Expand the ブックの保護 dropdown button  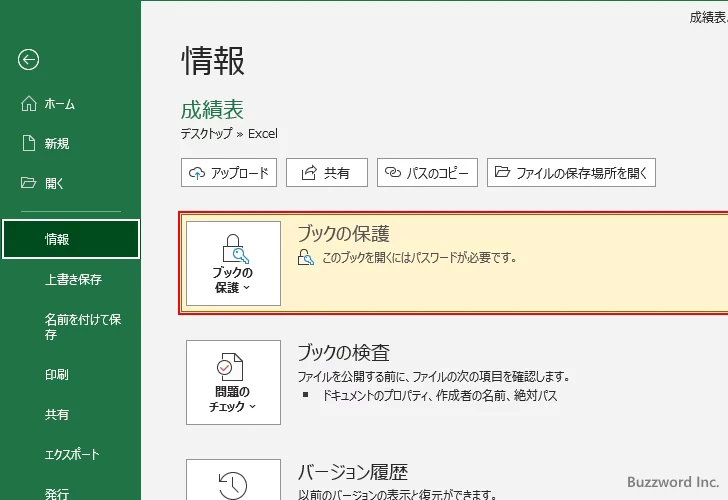[x=234, y=263]
